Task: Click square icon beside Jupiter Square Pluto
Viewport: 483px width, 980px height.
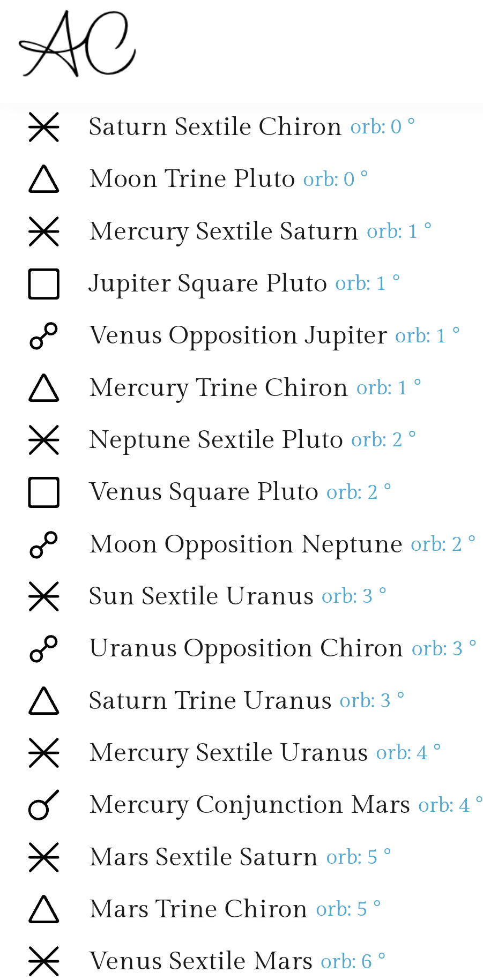Action: pyautogui.click(x=43, y=283)
